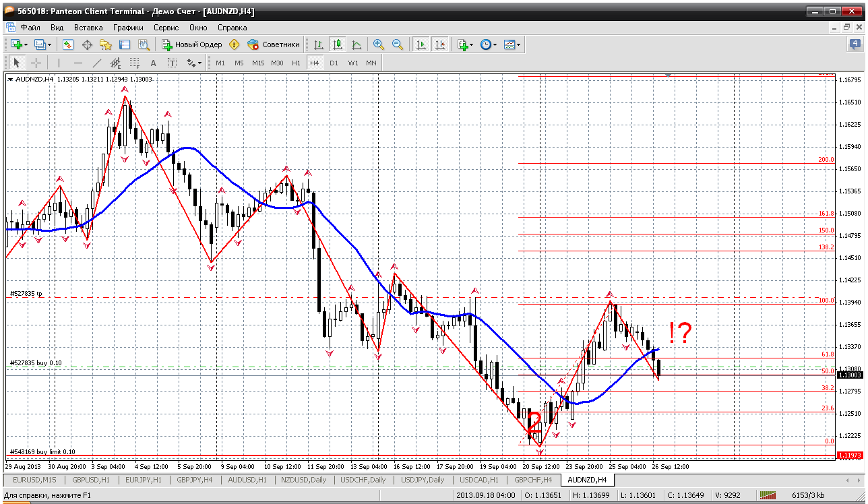Screen dimensions: 868x504
Task: Show the Terminal panel icon
Action: click(x=125, y=44)
